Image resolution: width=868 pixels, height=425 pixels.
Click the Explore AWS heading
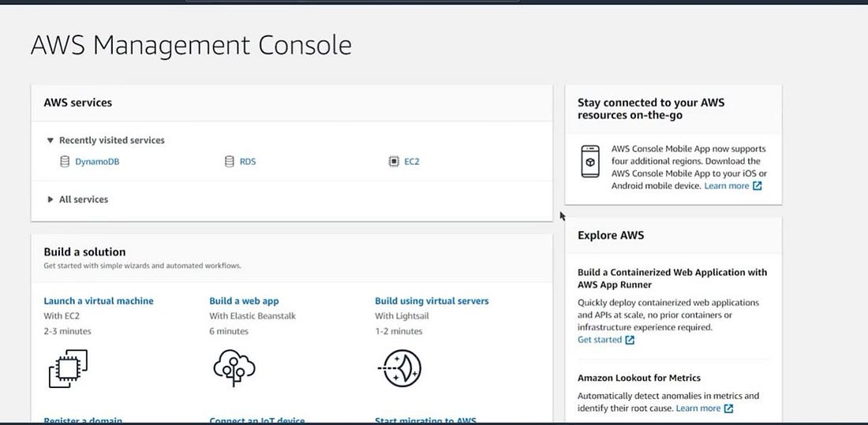tap(611, 235)
